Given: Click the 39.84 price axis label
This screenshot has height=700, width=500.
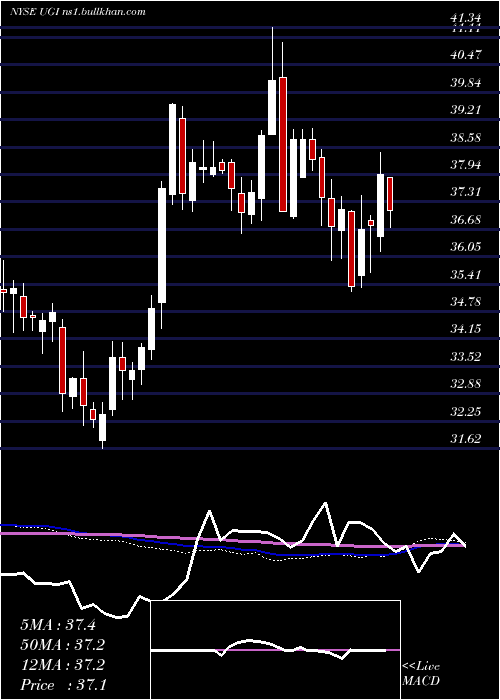Looking at the screenshot, I should [466, 83].
